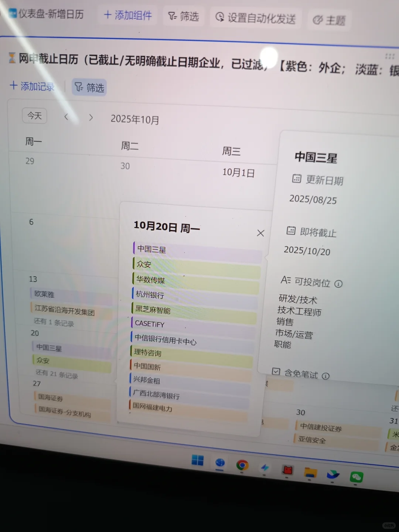This screenshot has width=399, height=532.
Task: Select 广西北部湾银行 in popup list
Action: 189,397
